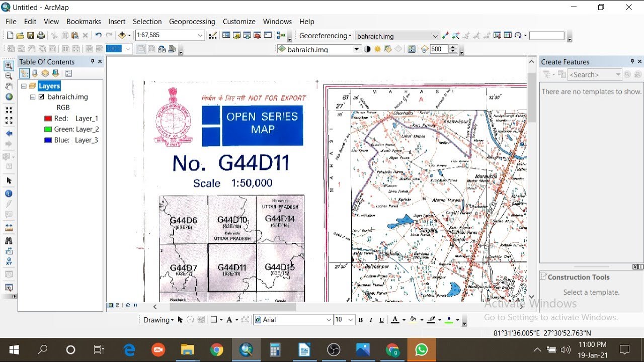The width and height of the screenshot is (644, 362).
Task: Pin the Table Of Contents panel
Action: point(93,61)
